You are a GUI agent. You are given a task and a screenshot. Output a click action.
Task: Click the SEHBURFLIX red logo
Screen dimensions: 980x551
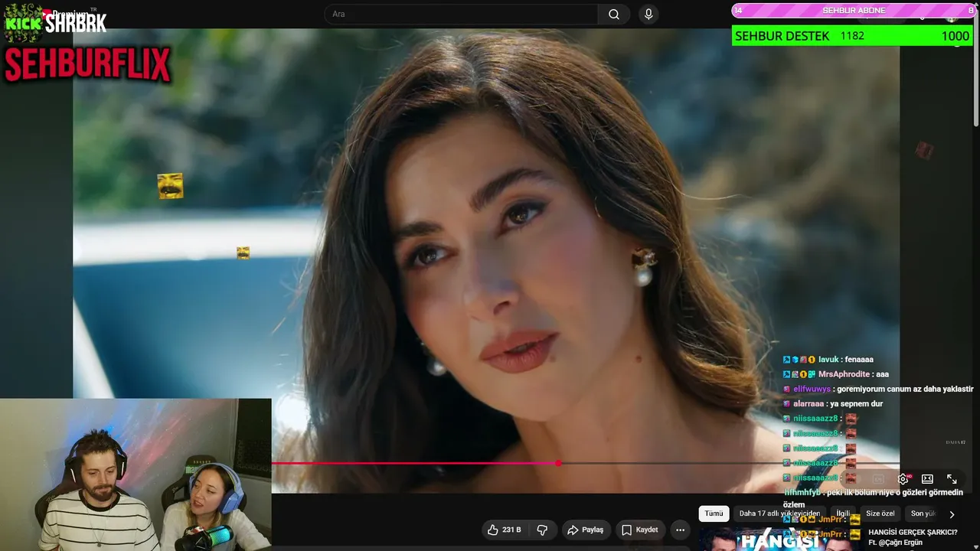pyautogui.click(x=87, y=64)
